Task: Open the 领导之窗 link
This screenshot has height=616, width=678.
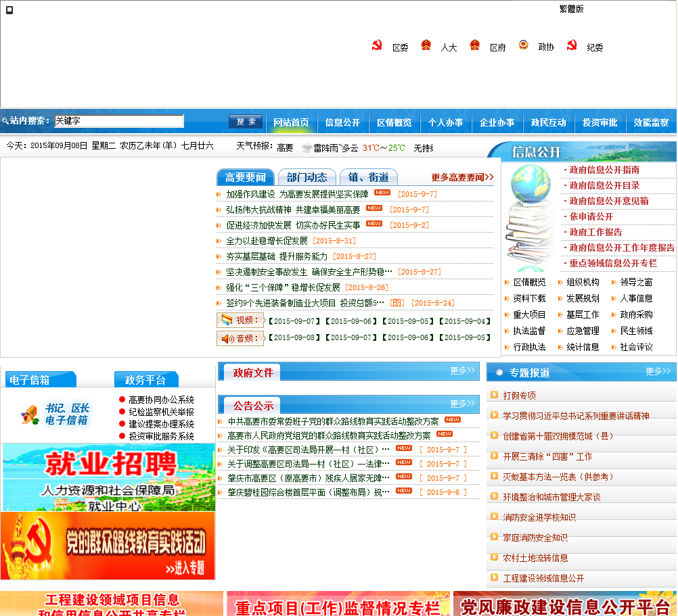Action: click(x=636, y=282)
